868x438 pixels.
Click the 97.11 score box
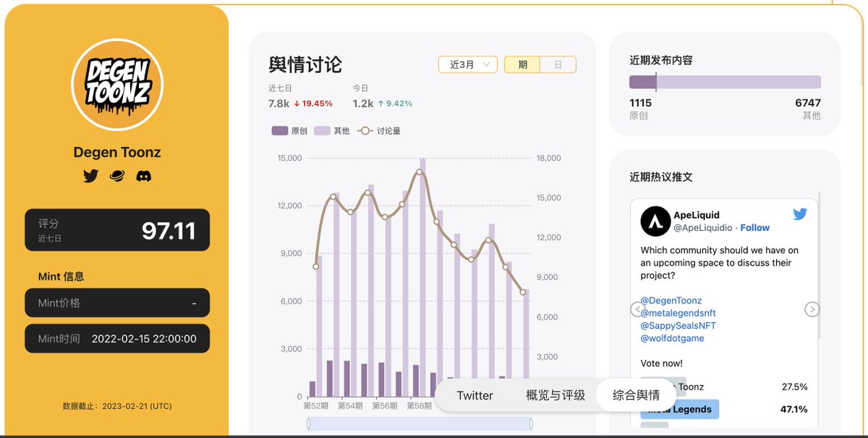click(x=117, y=230)
